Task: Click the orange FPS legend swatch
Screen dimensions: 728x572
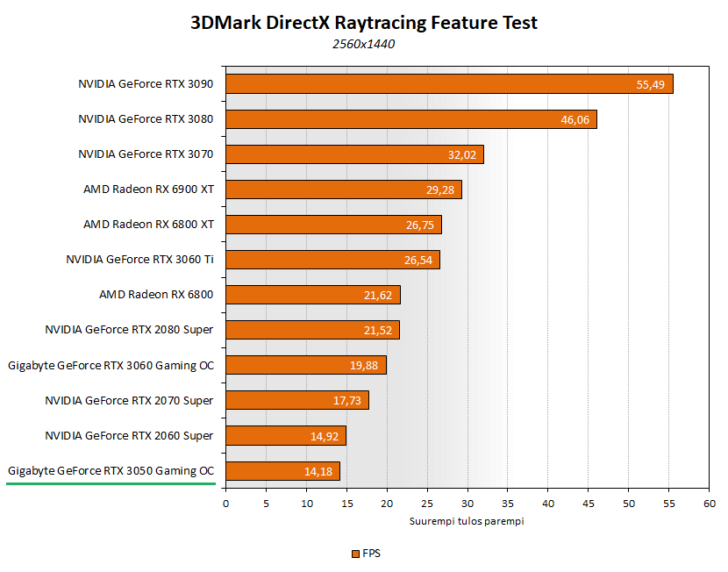Action: (x=355, y=554)
